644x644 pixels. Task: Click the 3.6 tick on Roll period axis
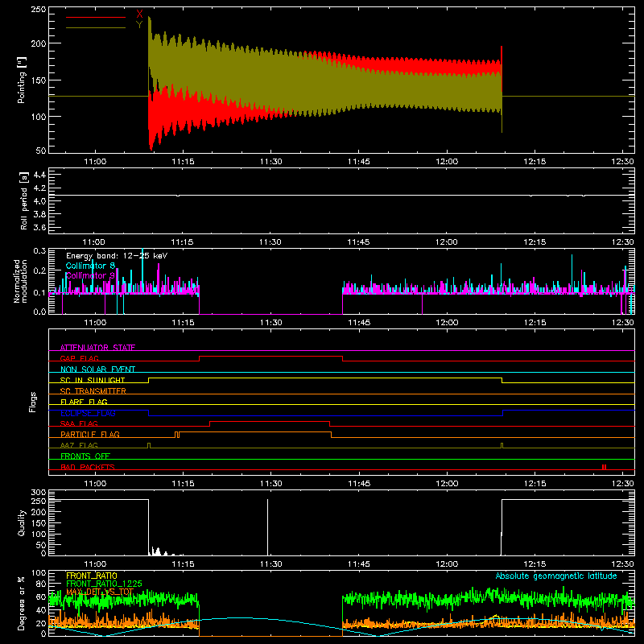[x=39, y=228]
